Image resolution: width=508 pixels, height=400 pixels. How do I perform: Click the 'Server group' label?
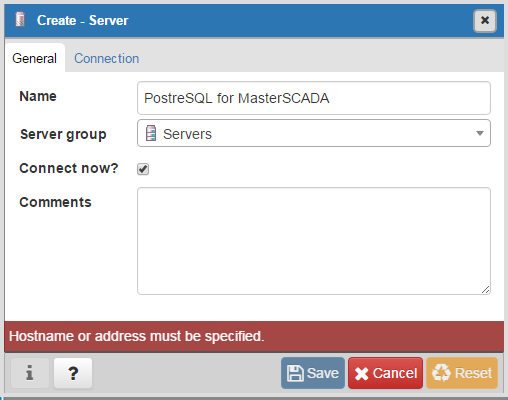[63, 135]
